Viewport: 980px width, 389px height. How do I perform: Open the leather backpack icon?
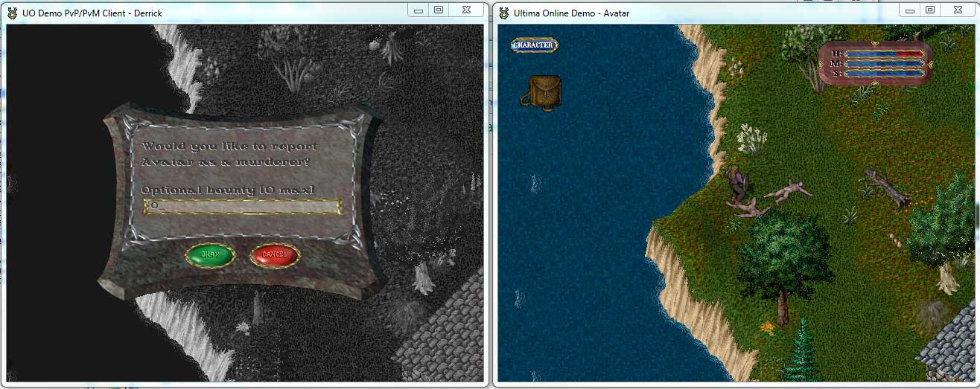(x=543, y=93)
